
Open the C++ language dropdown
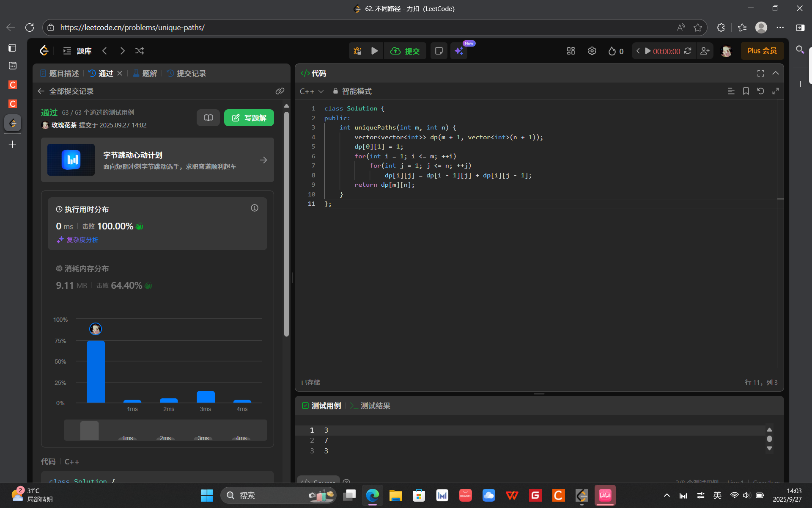pos(312,91)
